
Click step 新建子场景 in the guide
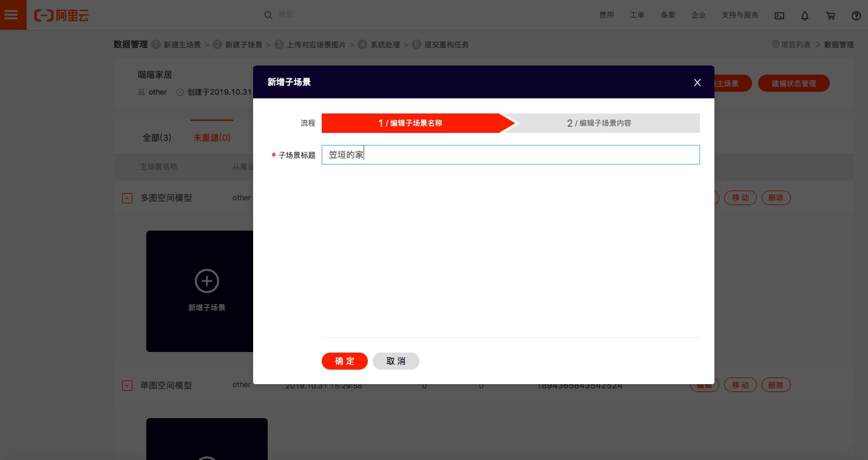point(244,45)
